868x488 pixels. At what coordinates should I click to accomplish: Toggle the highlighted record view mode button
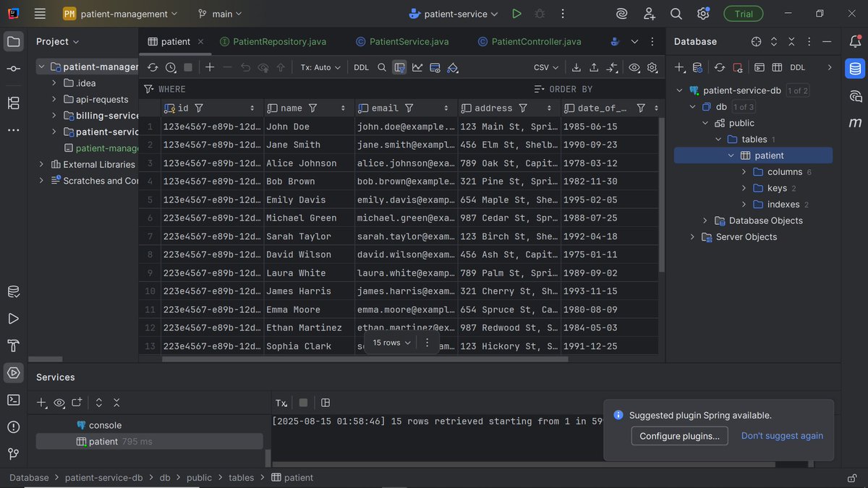(399, 67)
